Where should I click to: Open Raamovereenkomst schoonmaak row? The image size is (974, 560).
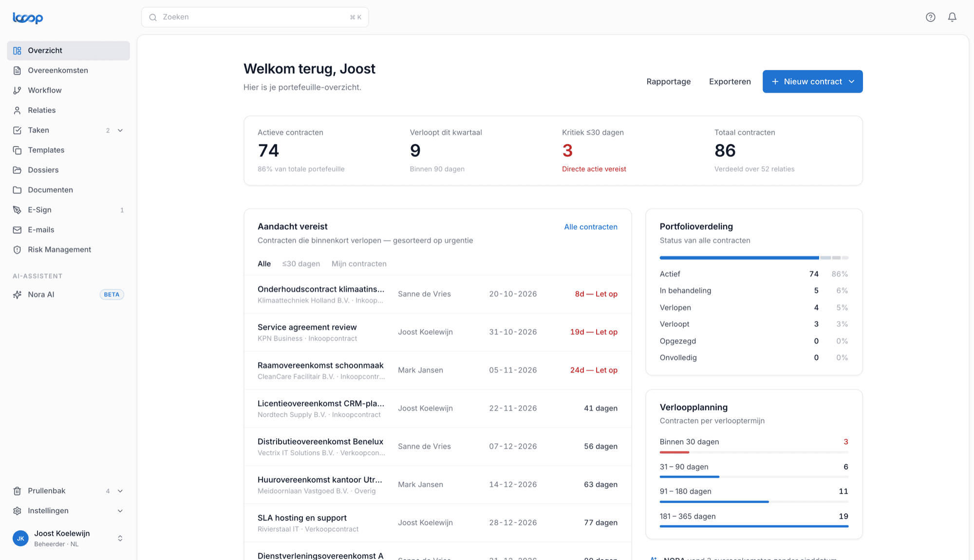pyautogui.click(x=437, y=371)
